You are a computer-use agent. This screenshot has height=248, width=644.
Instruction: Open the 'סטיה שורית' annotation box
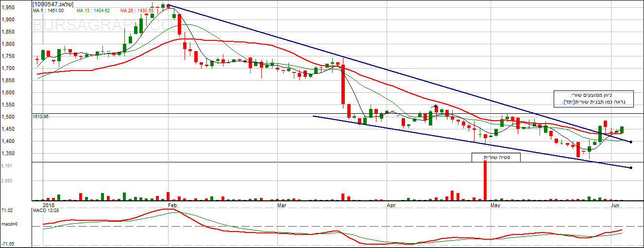[496, 158]
